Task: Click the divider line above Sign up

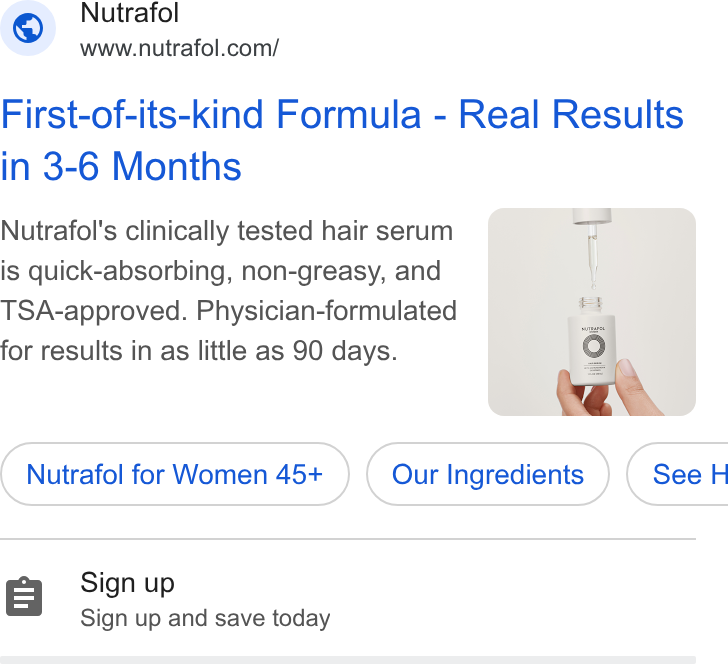Action: [348, 539]
